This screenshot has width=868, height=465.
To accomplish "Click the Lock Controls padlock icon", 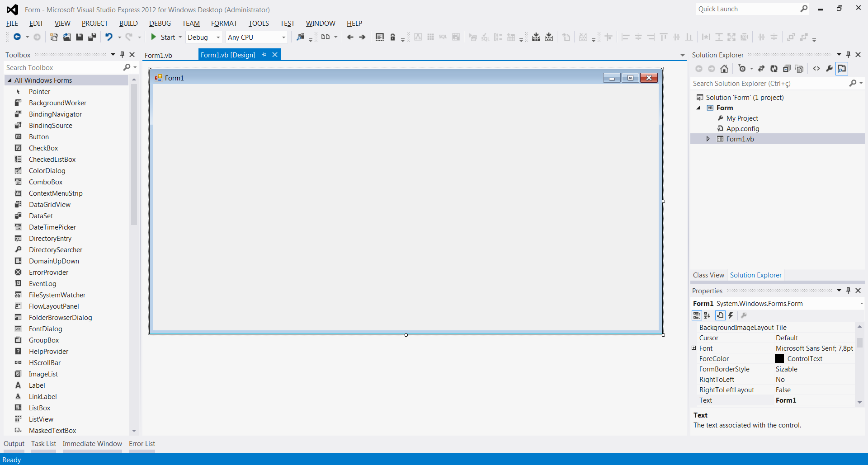I will coord(392,37).
